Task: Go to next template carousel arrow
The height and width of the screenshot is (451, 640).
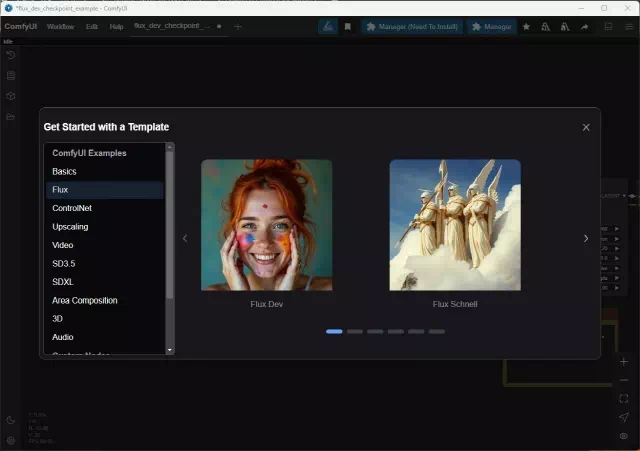Action: pyautogui.click(x=586, y=238)
